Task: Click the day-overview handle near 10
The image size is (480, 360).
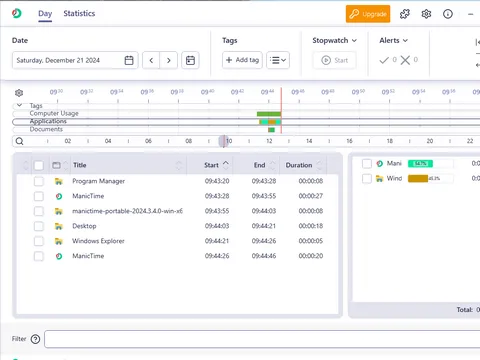Action: [x=223, y=141]
